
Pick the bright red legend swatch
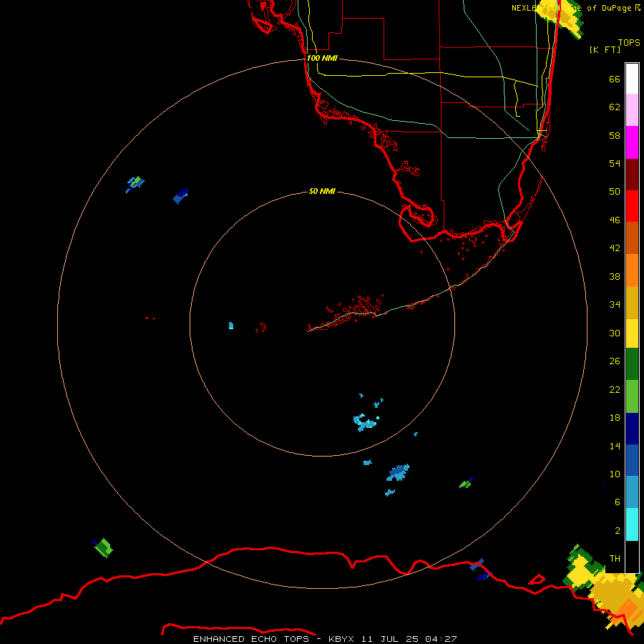coord(632,206)
